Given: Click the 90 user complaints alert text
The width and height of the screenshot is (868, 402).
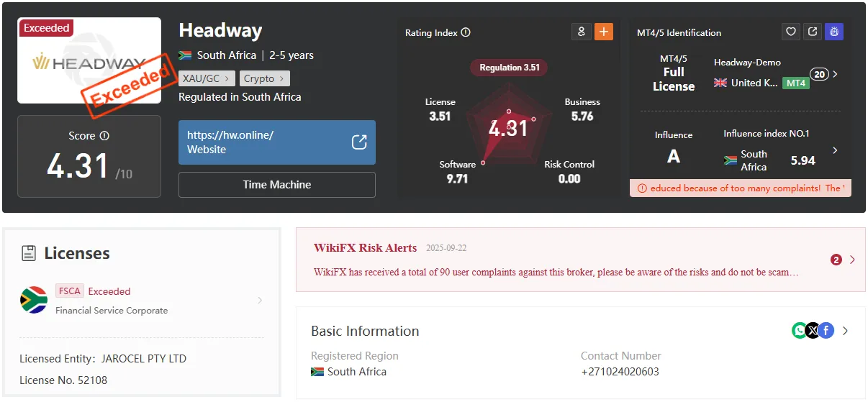Looking at the screenshot, I should [556, 273].
